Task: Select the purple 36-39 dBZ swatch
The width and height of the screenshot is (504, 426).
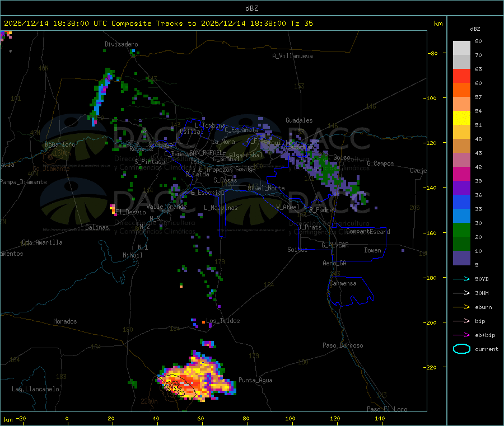Action: [x=461, y=188]
